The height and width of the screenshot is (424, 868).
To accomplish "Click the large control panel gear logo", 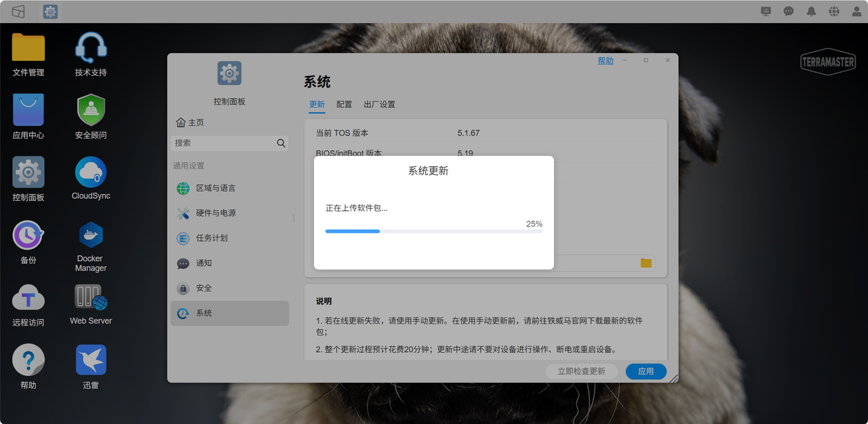I will click(229, 73).
